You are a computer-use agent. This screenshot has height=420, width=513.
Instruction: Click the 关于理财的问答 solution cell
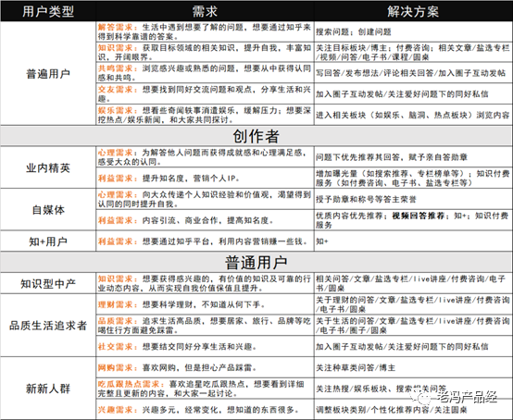(413, 304)
